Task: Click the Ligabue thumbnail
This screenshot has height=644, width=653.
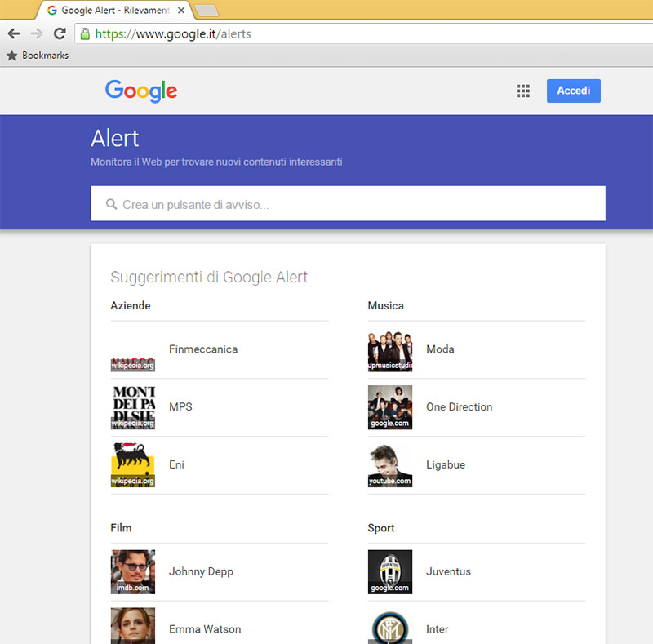Action: click(x=390, y=465)
